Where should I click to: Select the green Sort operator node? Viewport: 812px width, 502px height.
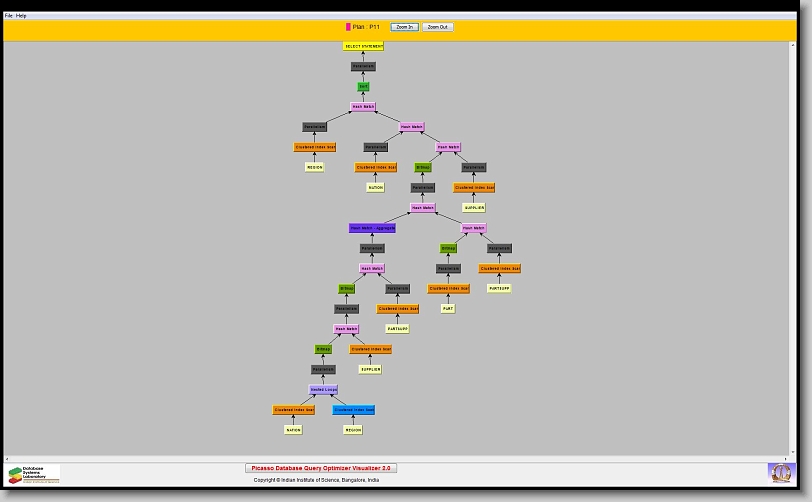point(363,87)
